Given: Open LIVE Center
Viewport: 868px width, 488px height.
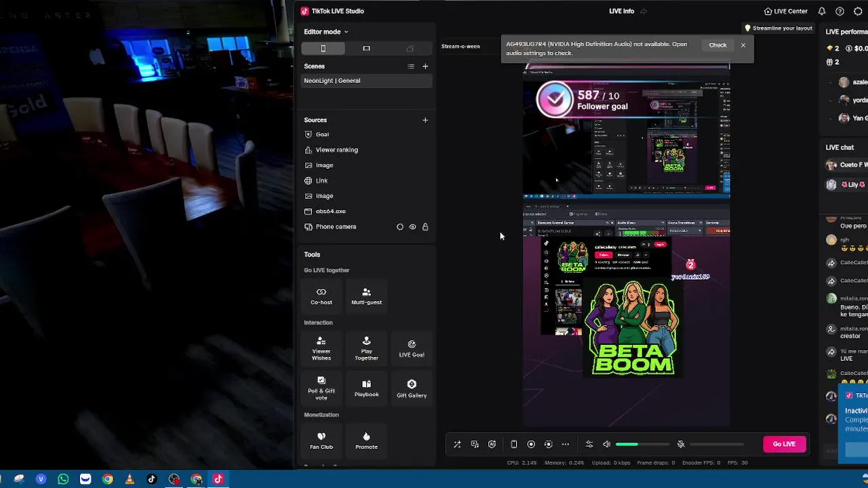Looking at the screenshot, I should click(x=785, y=12).
